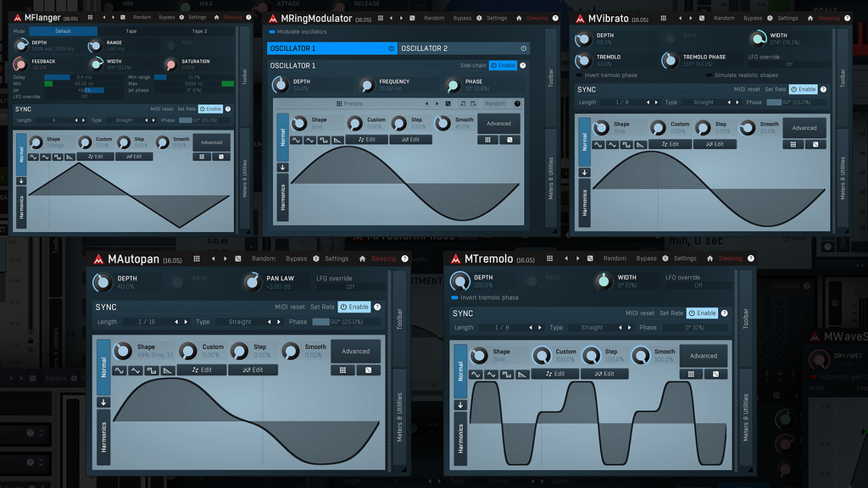Select the triangle wave shape icon in MVibrato

(x=612, y=143)
